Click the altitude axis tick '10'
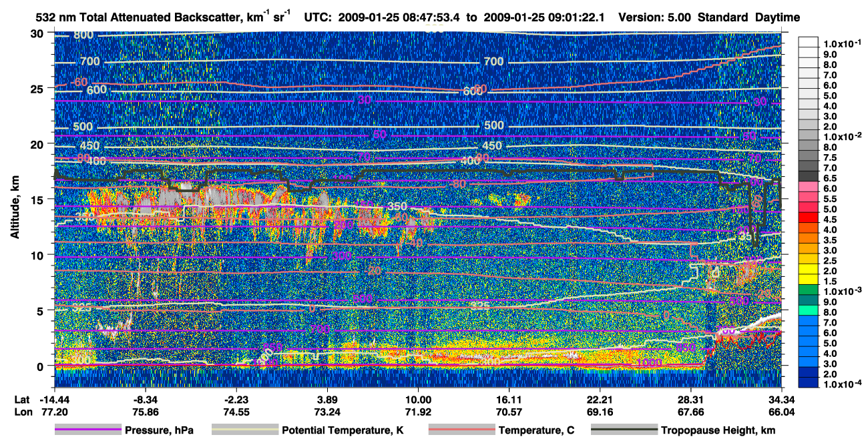 click(x=38, y=254)
